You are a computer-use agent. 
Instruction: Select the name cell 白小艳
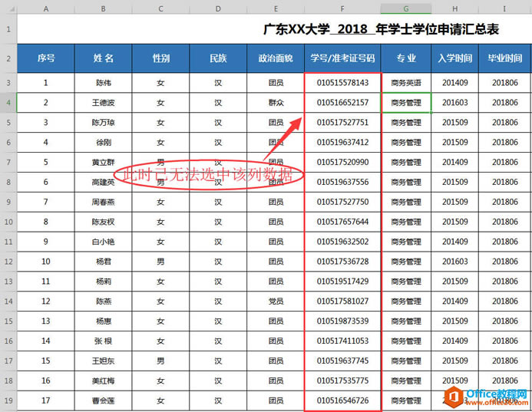pos(103,242)
